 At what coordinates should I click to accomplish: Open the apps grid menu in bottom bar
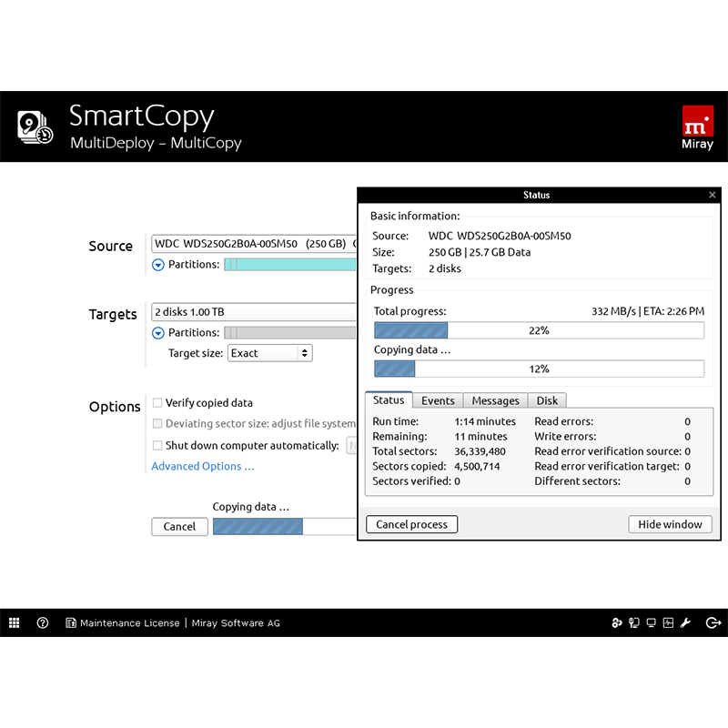point(15,622)
